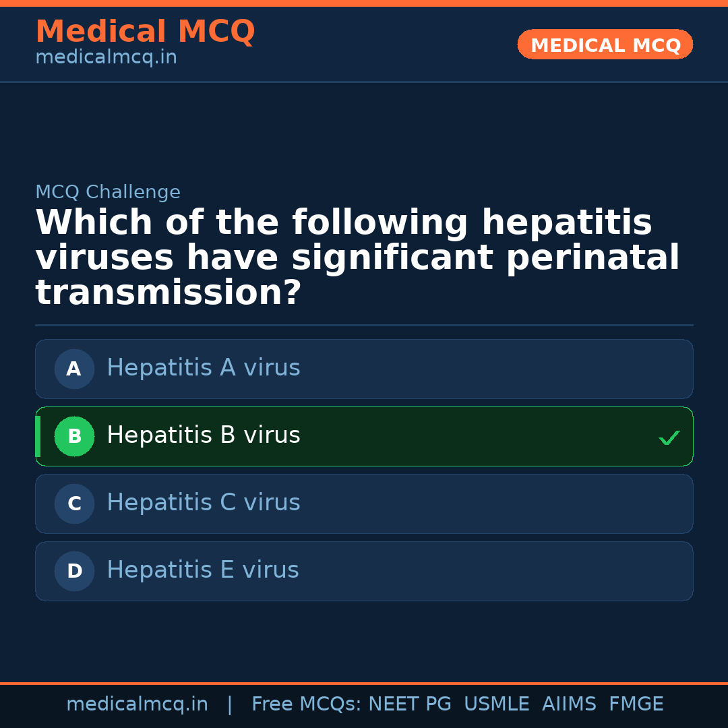Screen dimensions: 728x728
Task: Visit the medicalmcq.in link under title
Action: point(106,58)
